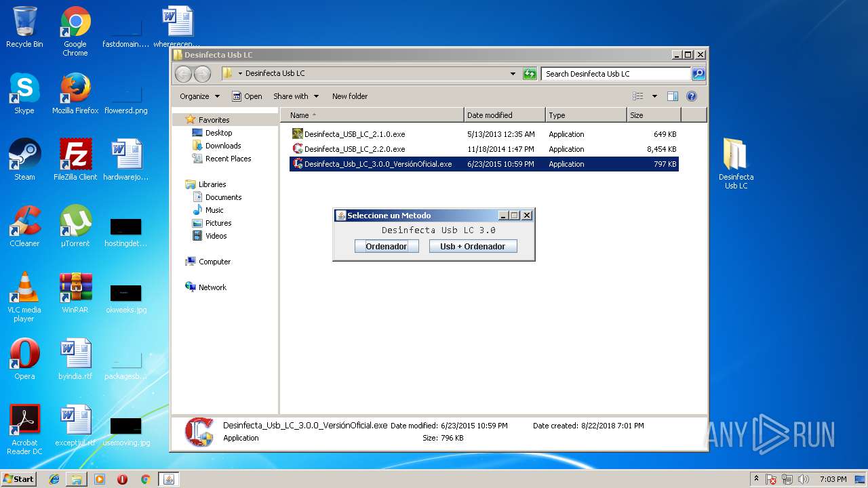Image resolution: width=868 pixels, height=488 pixels.
Task: Select Network in navigation pane
Action: click(x=212, y=287)
